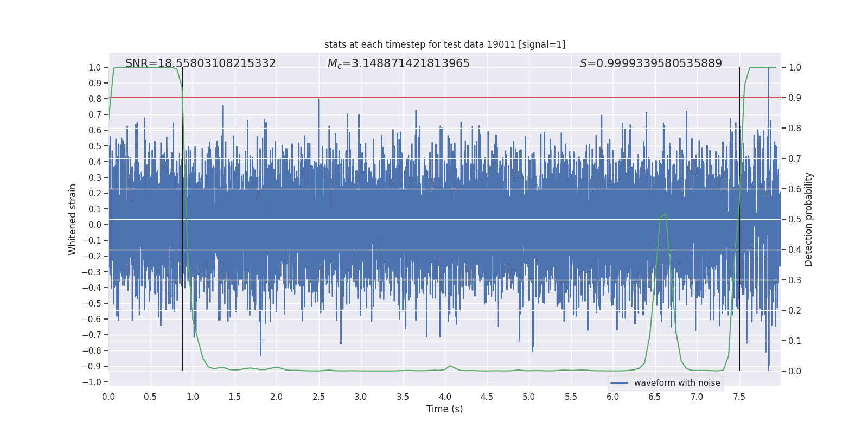Click the −0.5 tick on strain axis
The width and height of the screenshot is (868, 434).
pos(92,303)
